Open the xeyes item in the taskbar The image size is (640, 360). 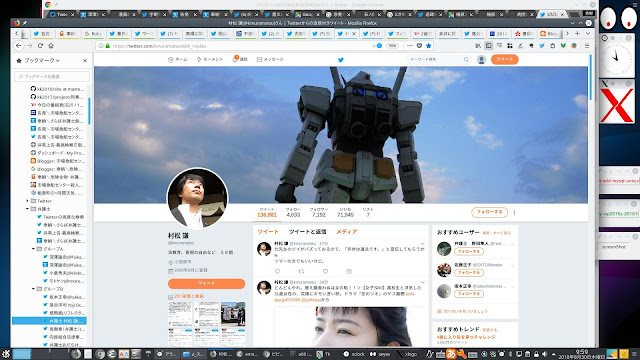click(x=380, y=354)
